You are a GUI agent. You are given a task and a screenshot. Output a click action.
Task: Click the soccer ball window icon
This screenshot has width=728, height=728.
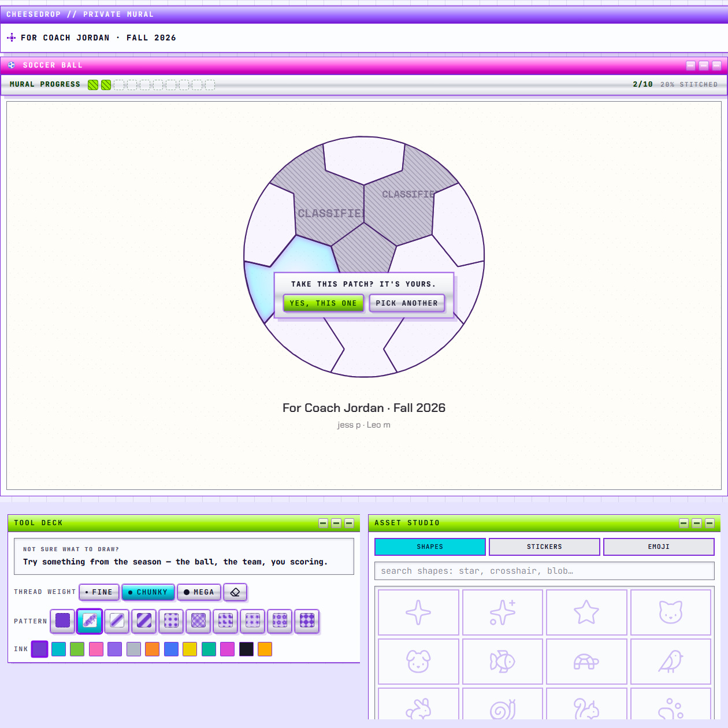click(12, 65)
